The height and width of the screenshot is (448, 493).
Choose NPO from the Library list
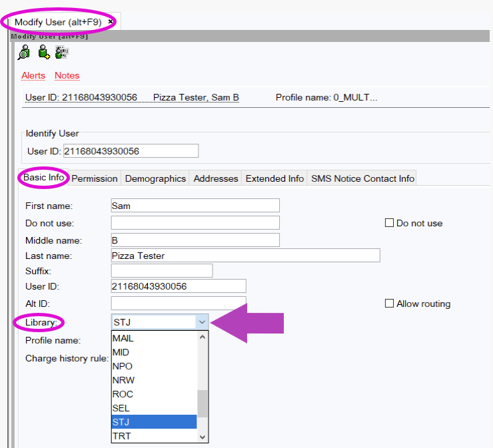point(155,366)
